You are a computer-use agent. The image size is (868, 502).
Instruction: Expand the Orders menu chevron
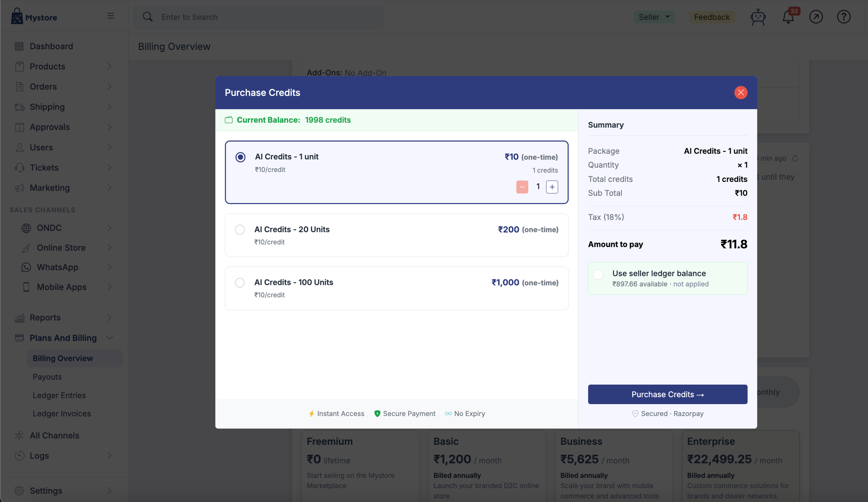pyautogui.click(x=109, y=86)
